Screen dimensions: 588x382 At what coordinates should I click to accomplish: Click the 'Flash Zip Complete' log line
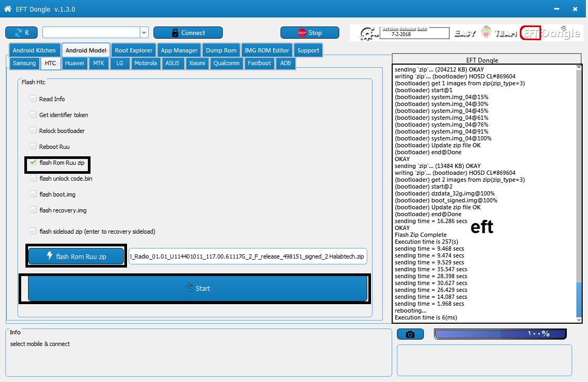(421, 235)
